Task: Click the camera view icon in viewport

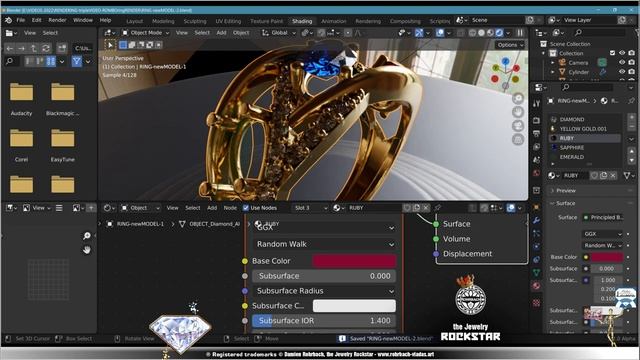Action: pyautogui.click(x=518, y=126)
